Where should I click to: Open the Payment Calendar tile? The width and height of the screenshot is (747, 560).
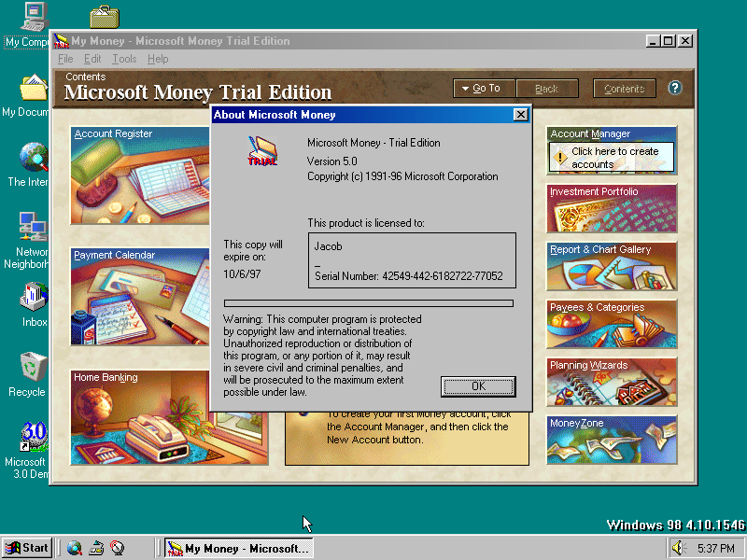[x=139, y=296]
